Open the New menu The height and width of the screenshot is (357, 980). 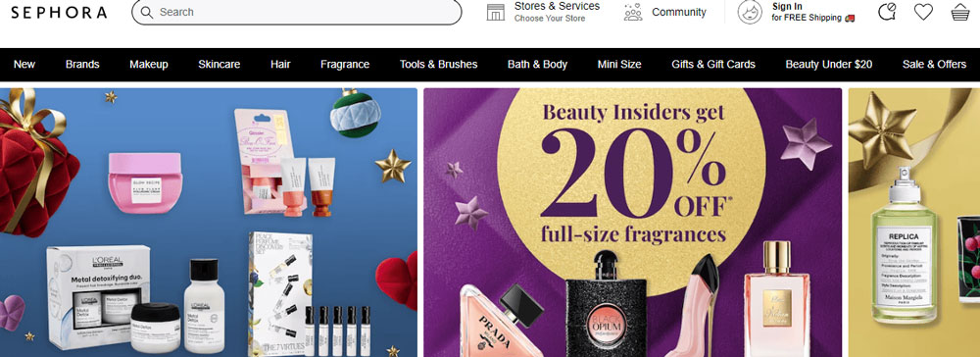[24, 65]
